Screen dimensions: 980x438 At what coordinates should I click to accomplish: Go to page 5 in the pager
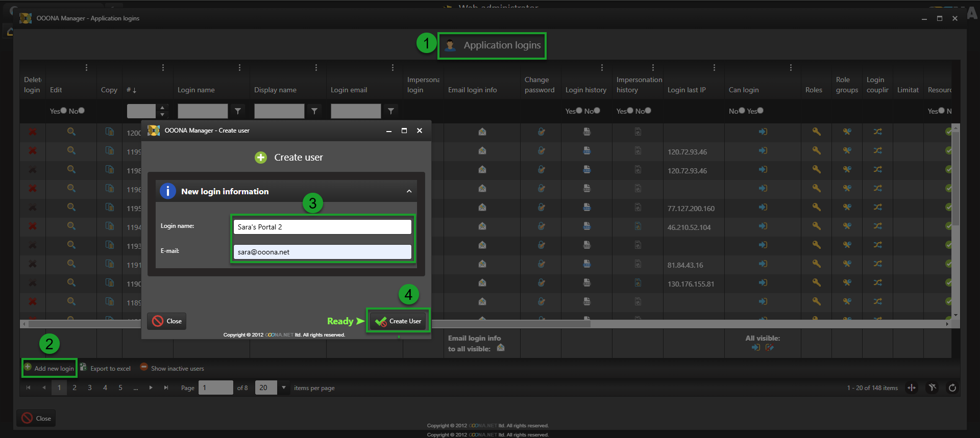pos(120,388)
